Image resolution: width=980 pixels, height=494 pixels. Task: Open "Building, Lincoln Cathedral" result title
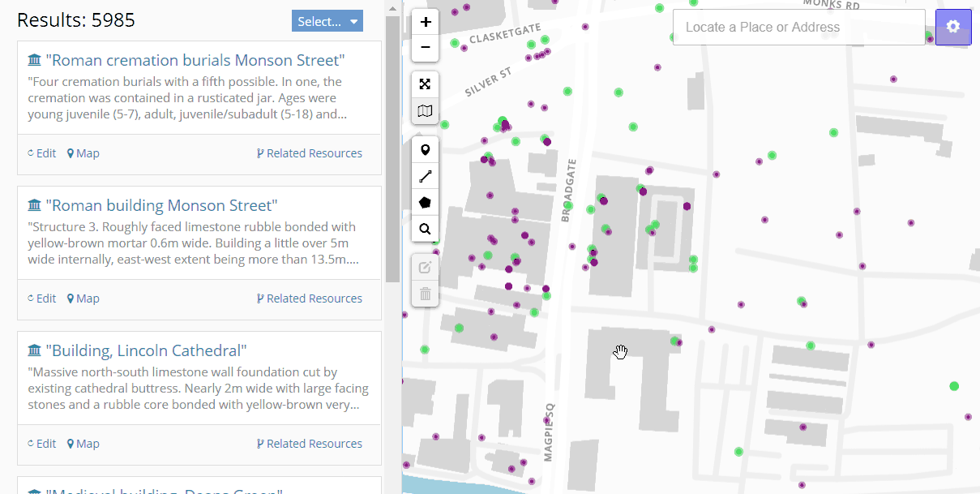click(146, 350)
